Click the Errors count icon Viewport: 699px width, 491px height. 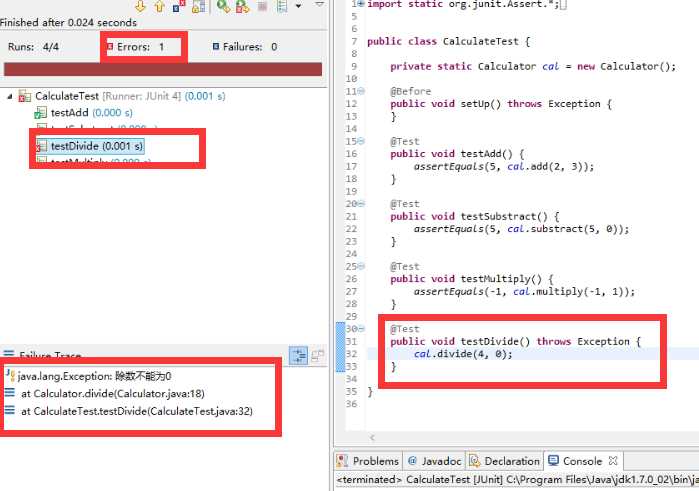tap(110, 46)
